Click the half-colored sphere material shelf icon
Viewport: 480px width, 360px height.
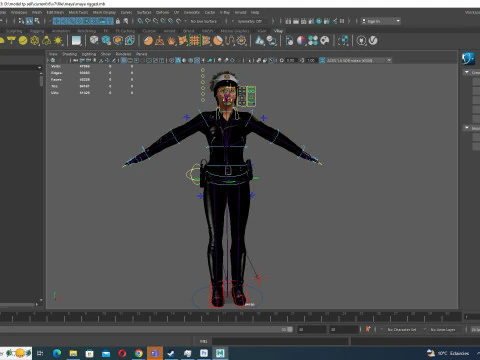coord(301,41)
